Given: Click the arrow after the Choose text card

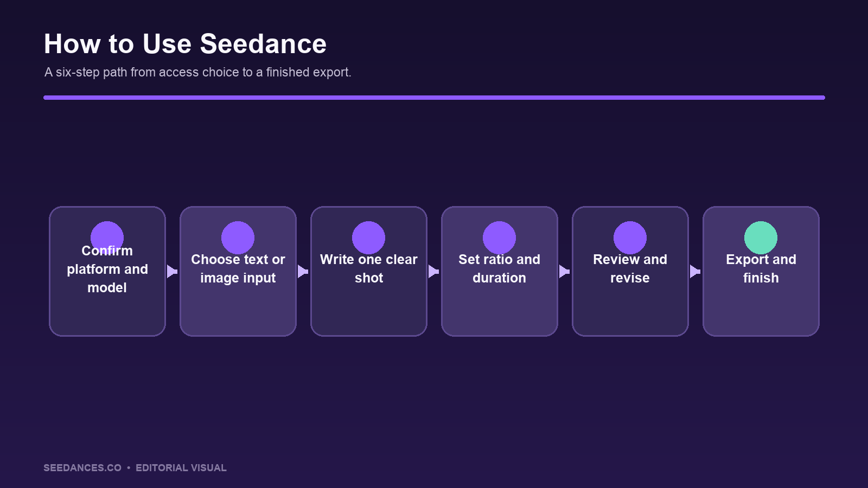Looking at the screenshot, I should tap(303, 271).
